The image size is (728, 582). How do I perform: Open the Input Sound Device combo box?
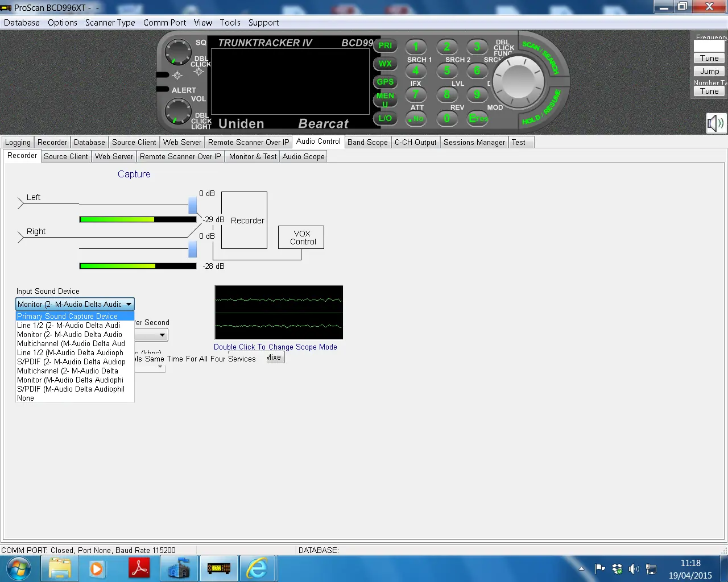[x=75, y=304]
